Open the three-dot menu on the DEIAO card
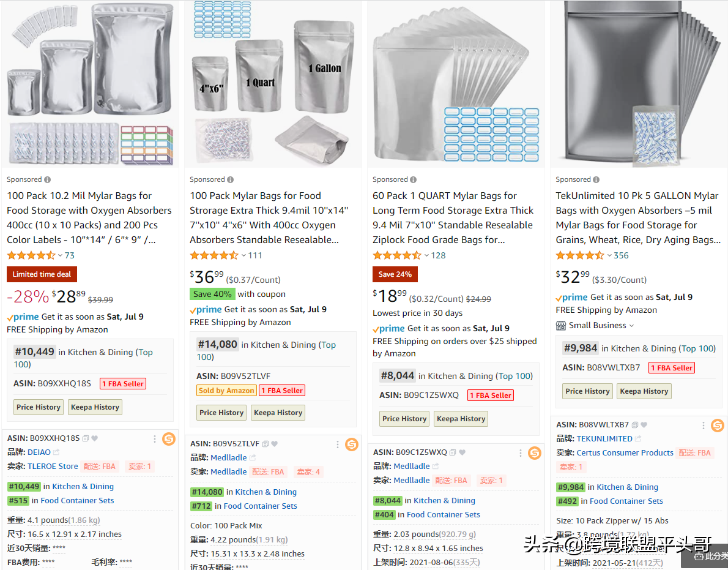This screenshot has width=728, height=570. (x=154, y=438)
